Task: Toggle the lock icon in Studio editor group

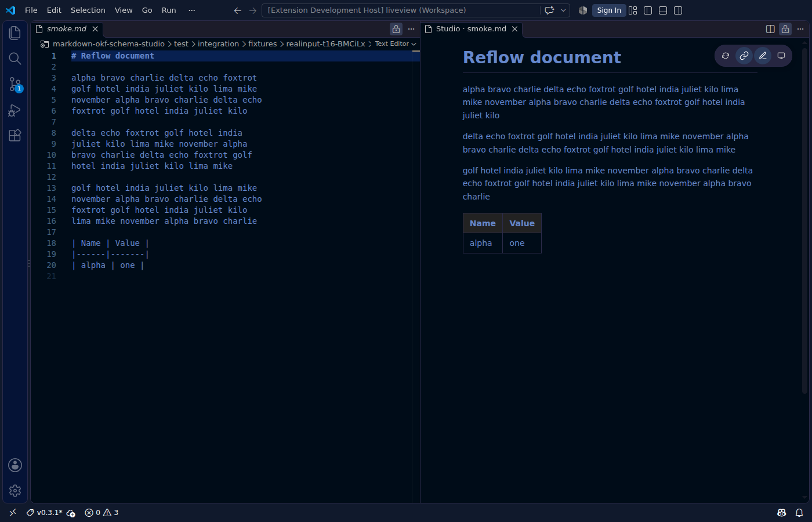Action: (x=785, y=29)
